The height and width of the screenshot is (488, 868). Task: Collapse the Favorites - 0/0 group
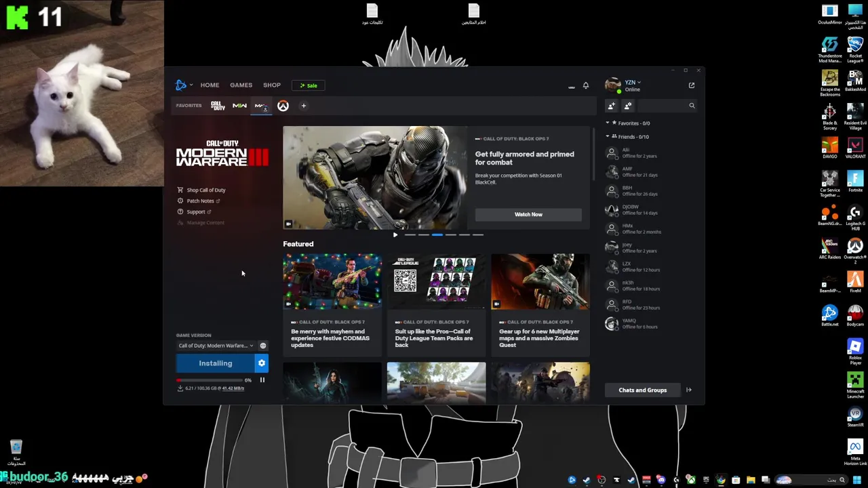[629, 123]
